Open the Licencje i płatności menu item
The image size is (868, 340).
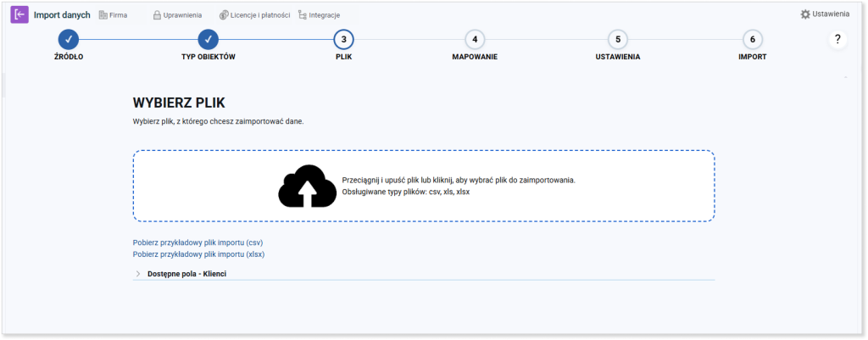(254, 15)
